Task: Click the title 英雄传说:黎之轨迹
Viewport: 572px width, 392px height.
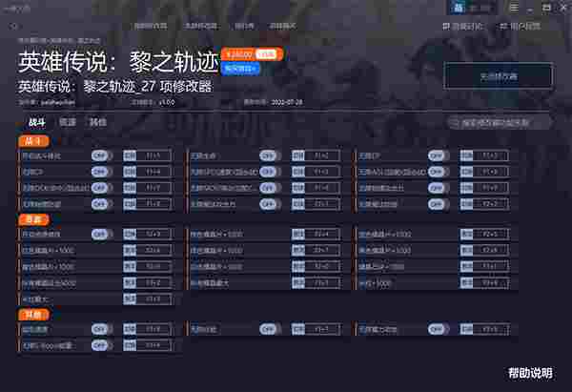Action: (x=118, y=61)
